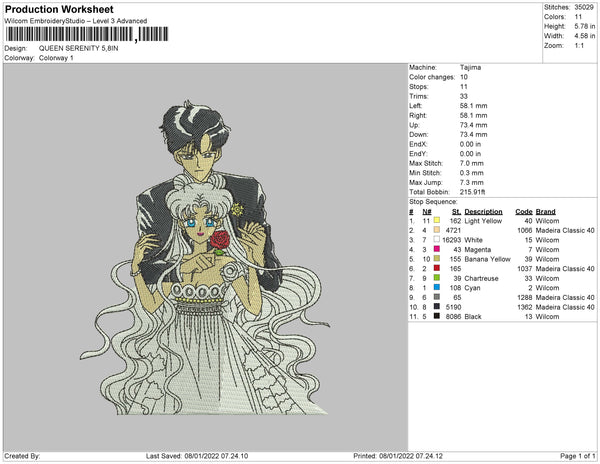
Task: Click the Black color swatch in row 11
Action: pyautogui.click(x=437, y=316)
